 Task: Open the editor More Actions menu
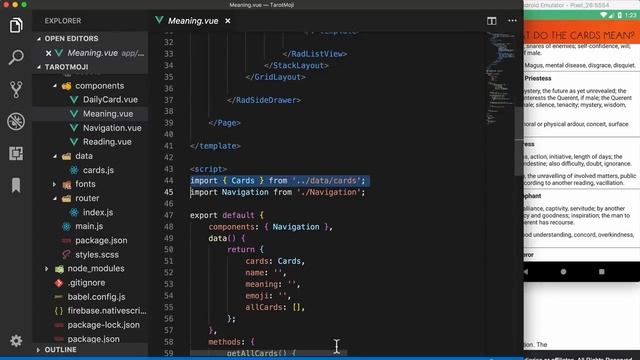click(512, 21)
